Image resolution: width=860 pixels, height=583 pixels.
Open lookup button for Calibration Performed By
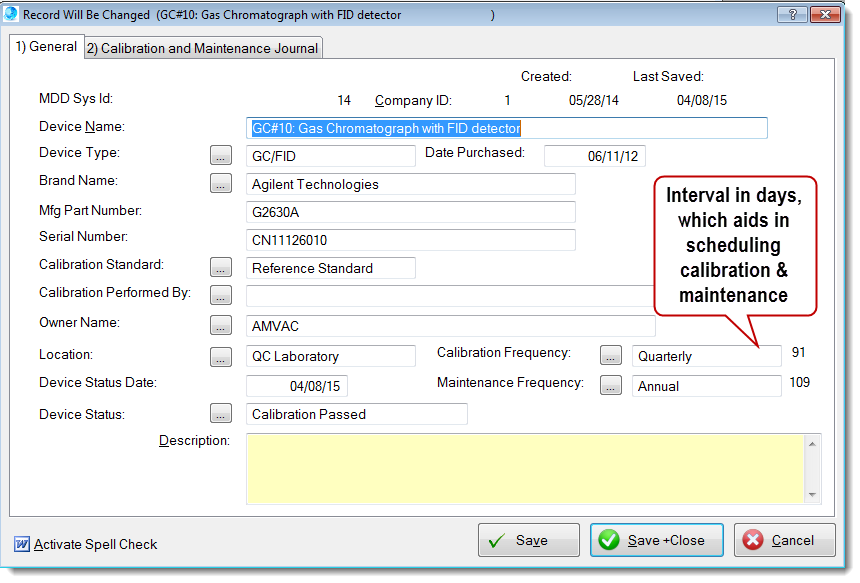pos(221,295)
